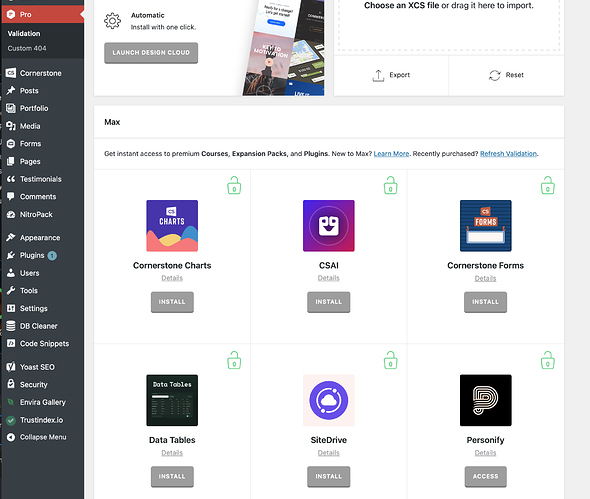Click the unlock icon on Personify card
590x499 pixels.
tap(548, 360)
